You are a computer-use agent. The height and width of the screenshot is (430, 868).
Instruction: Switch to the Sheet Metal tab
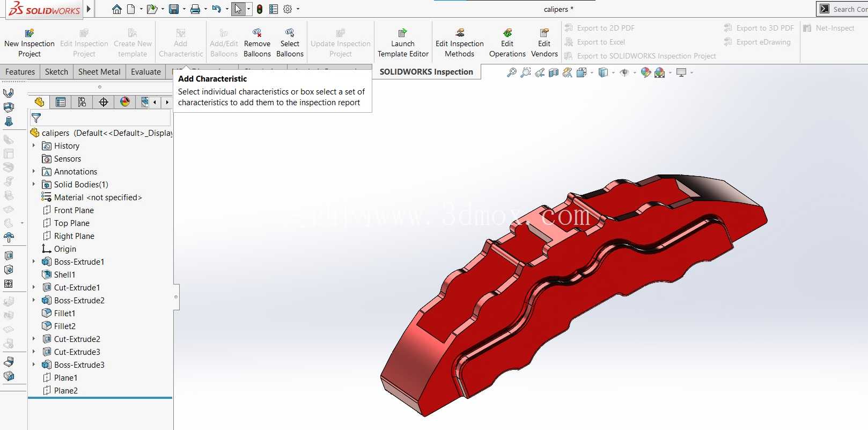pyautogui.click(x=99, y=71)
